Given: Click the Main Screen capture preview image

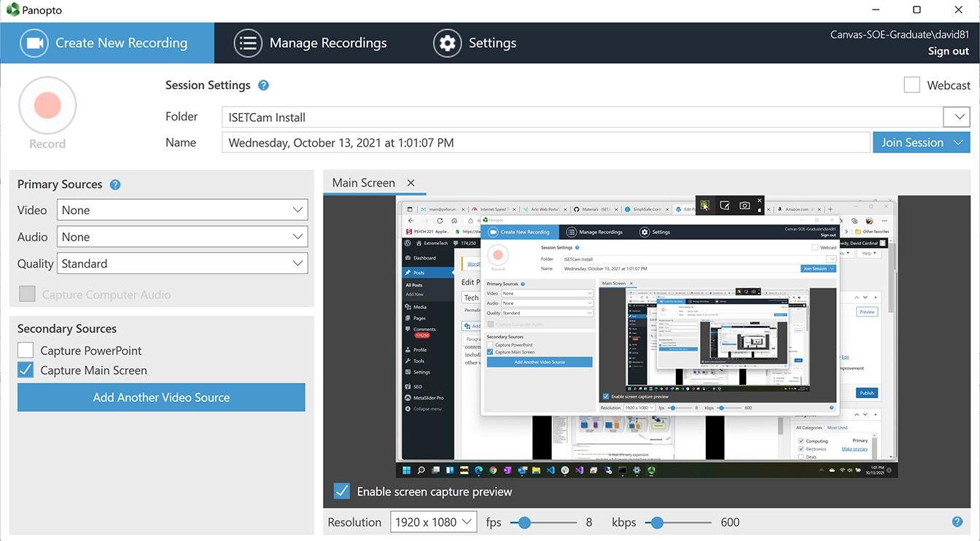Looking at the screenshot, I should click(x=647, y=336).
